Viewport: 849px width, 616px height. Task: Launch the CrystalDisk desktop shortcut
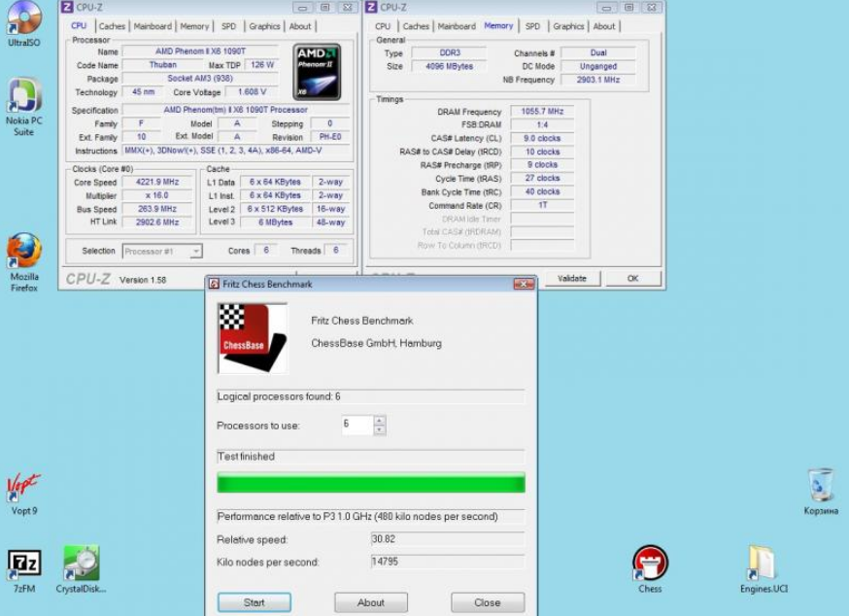(x=82, y=569)
